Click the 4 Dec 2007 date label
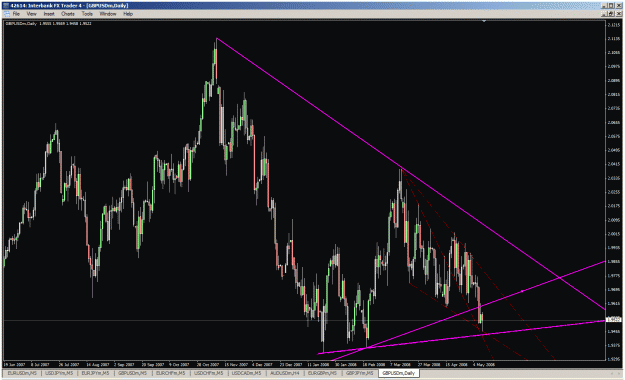 coord(262,364)
